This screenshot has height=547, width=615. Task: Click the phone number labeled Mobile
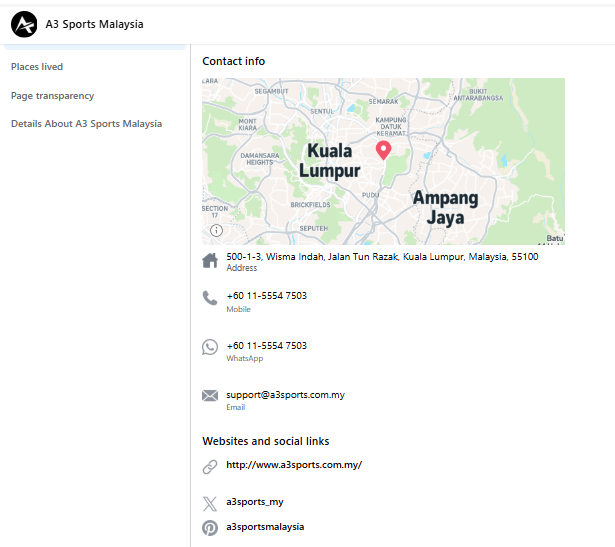(x=266, y=296)
